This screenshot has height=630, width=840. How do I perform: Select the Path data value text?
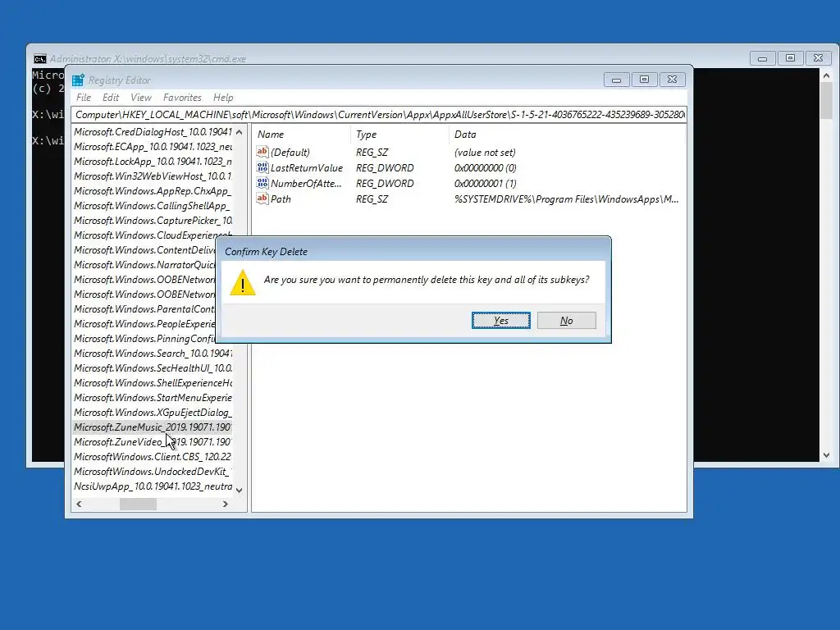coord(566,199)
